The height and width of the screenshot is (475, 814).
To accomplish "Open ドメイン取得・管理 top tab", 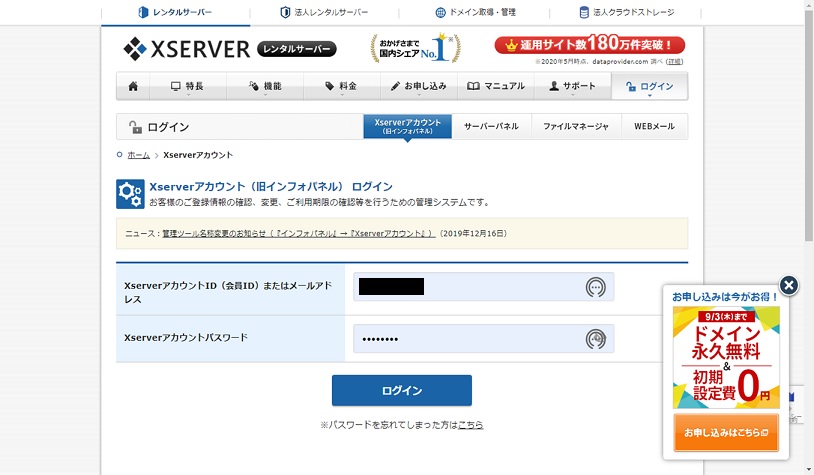I will (475, 12).
